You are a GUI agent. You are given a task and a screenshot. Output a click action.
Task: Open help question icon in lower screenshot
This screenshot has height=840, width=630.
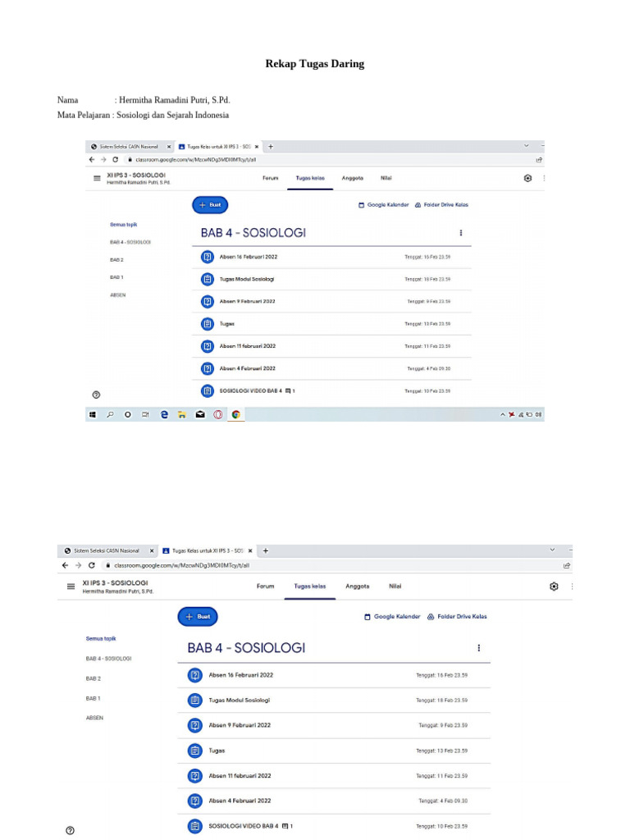tap(71, 831)
